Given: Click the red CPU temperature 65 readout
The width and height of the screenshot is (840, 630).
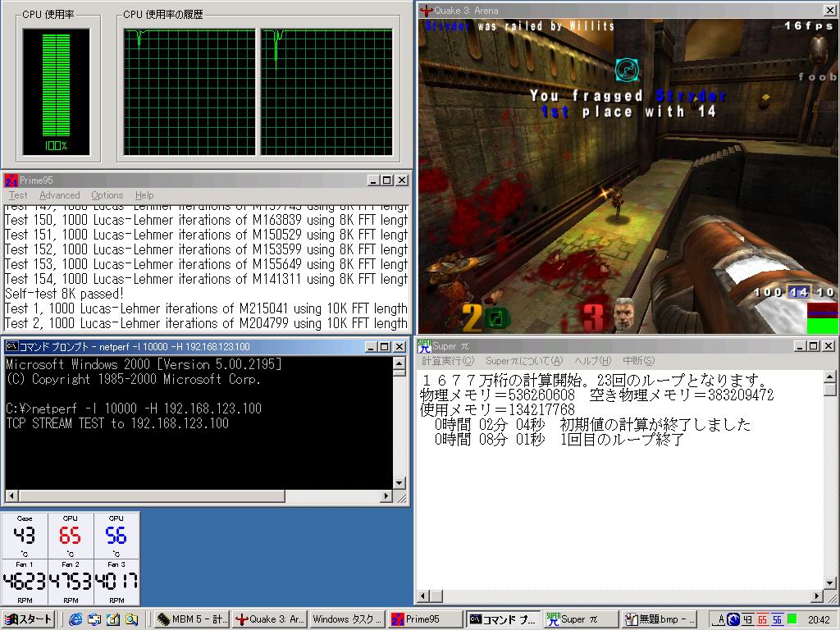Looking at the screenshot, I should click(x=71, y=536).
